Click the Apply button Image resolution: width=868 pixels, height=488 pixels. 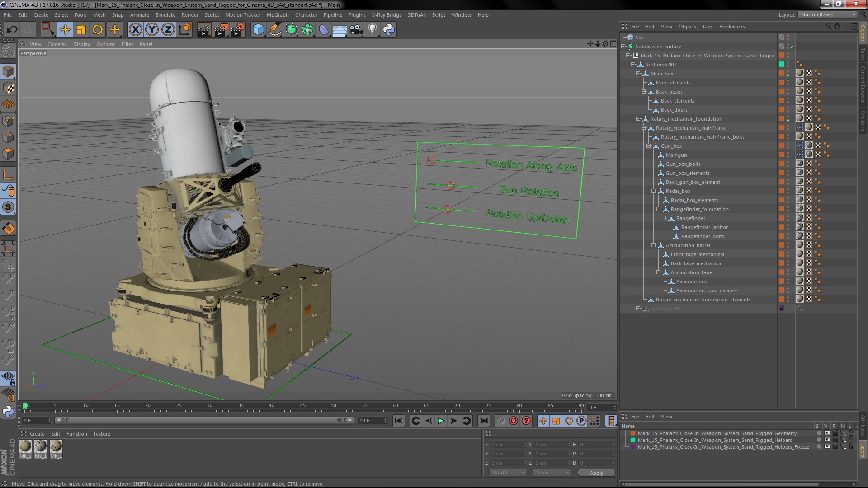[596, 473]
